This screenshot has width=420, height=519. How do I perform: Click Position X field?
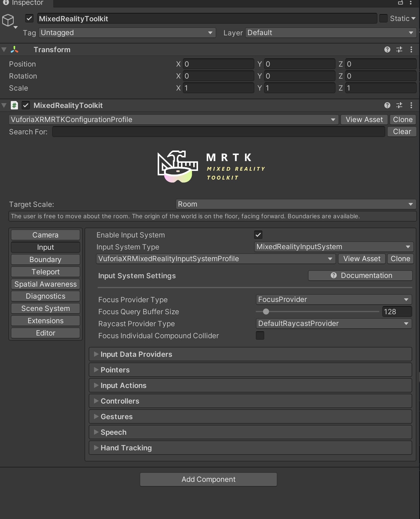tap(218, 64)
